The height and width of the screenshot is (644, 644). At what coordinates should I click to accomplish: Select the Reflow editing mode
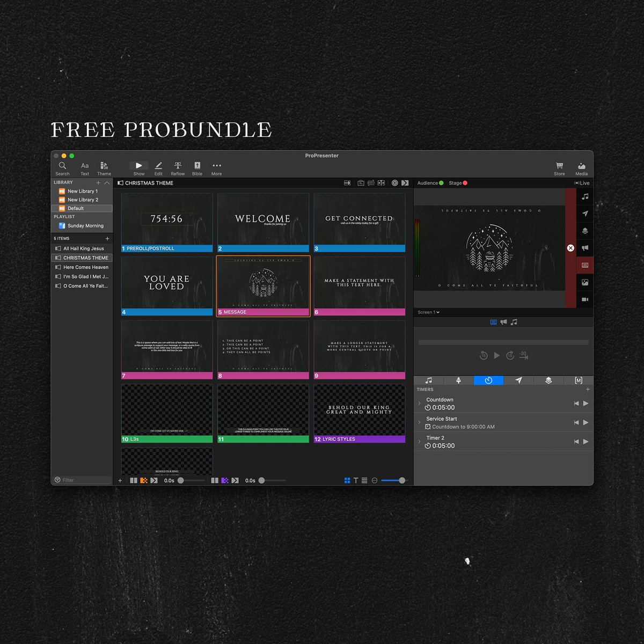(x=178, y=168)
